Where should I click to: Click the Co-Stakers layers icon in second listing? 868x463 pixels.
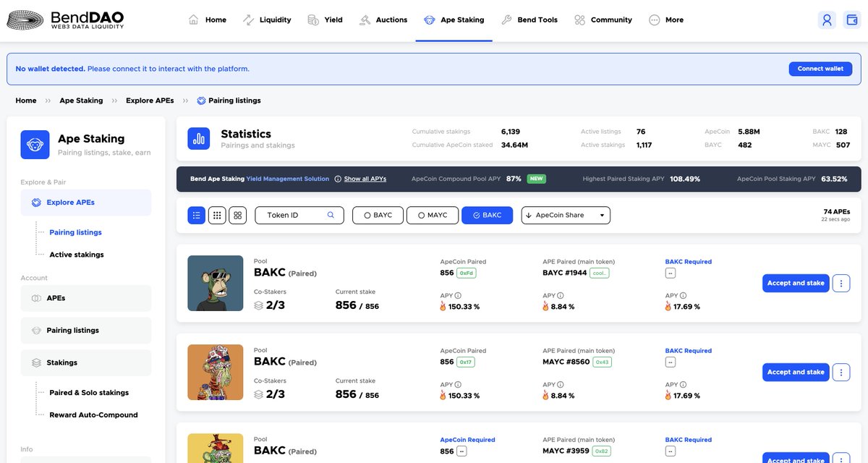(258, 394)
